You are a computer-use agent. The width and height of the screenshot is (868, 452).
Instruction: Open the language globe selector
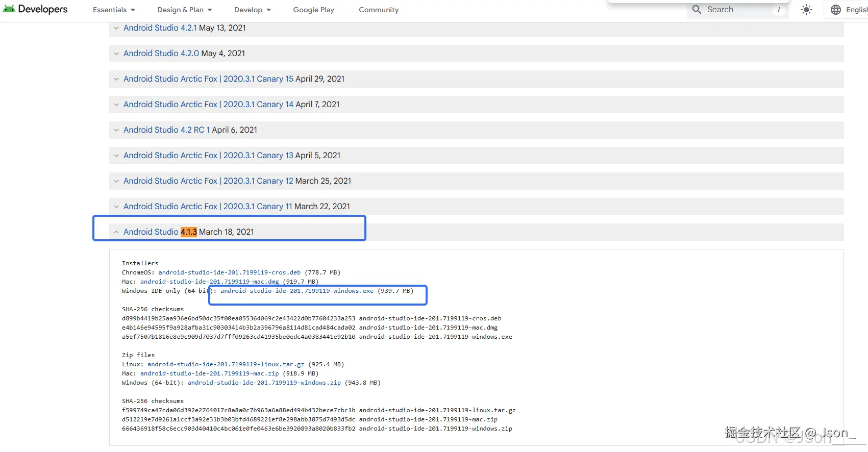pyautogui.click(x=836, y=10)
